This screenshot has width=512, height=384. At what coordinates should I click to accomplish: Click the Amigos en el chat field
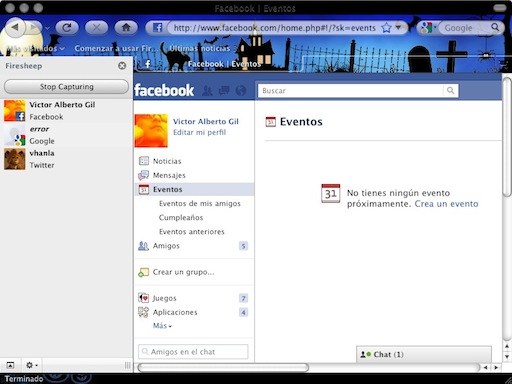(193, 352)
